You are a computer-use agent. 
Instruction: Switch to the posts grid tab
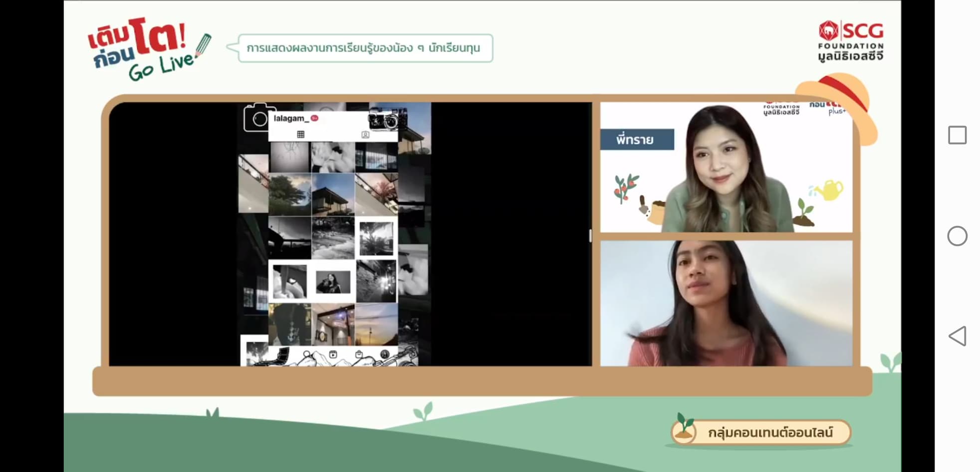pyautogui.click(x=300, y=134)
